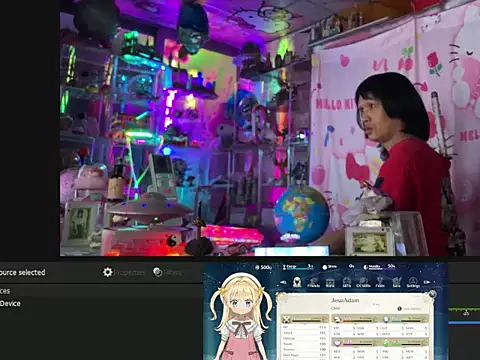Click the webcam feed in the preview
The width and height of the screenshot is (480, 360).
270,128
